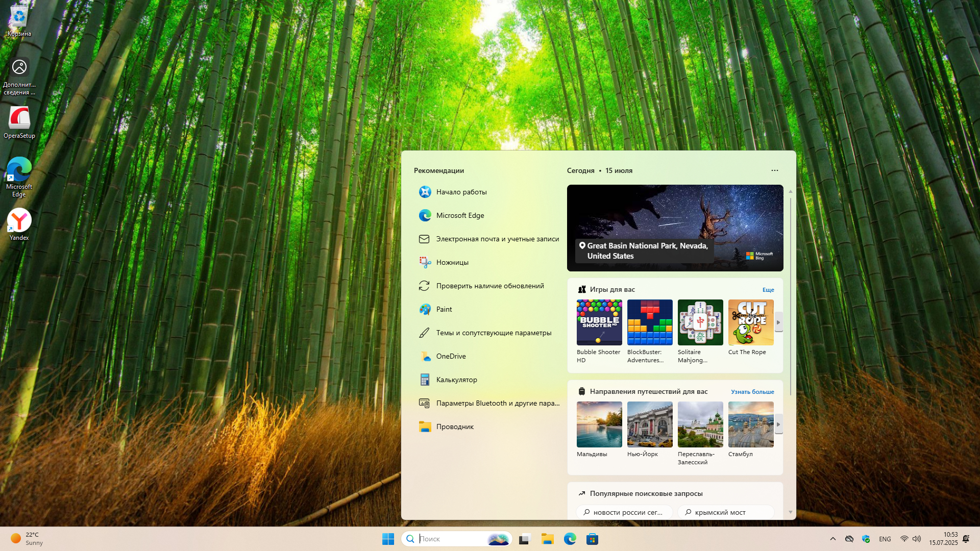Launch Paint from recommendations list
The height and width of the screenshot is (551, 980).
(444, 309)
